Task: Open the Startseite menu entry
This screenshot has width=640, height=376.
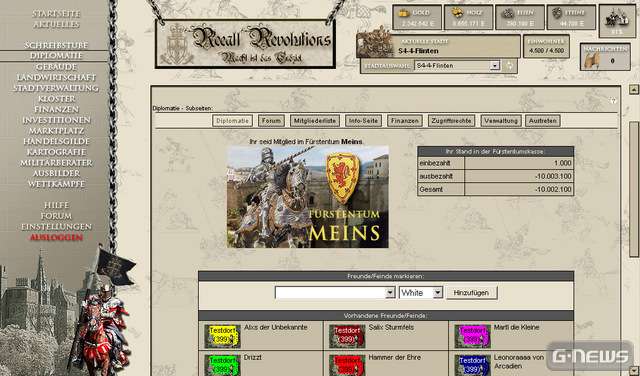Action: (x=56, y=14)
